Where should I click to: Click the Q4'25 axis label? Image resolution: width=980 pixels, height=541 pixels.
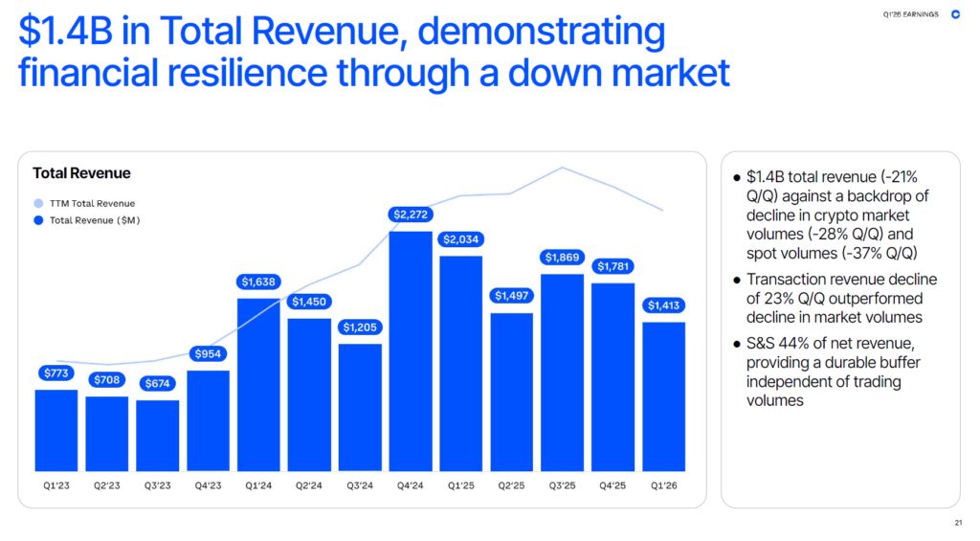[613, 485]
